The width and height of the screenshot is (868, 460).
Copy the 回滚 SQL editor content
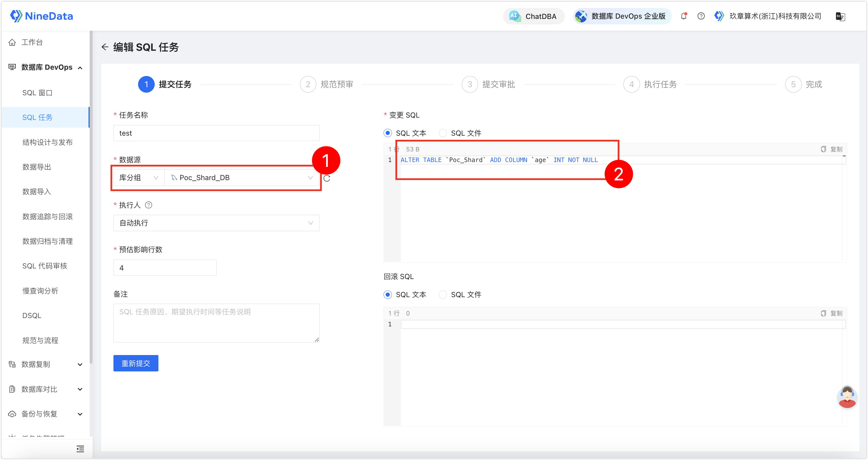[x=832, y=313]
